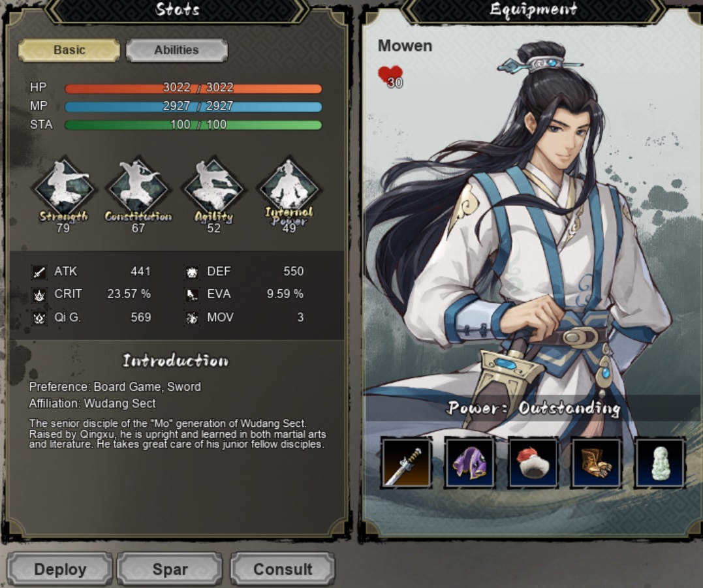Screen dimensions: 703x588
Task: Start a Spar with Mowen
Action: 170,568
